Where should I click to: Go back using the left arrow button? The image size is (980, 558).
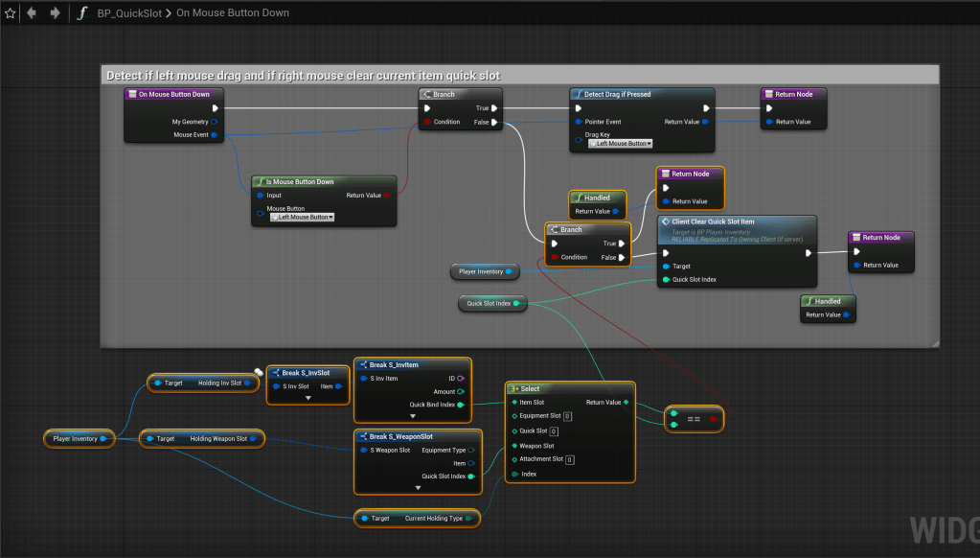(32, 13)
